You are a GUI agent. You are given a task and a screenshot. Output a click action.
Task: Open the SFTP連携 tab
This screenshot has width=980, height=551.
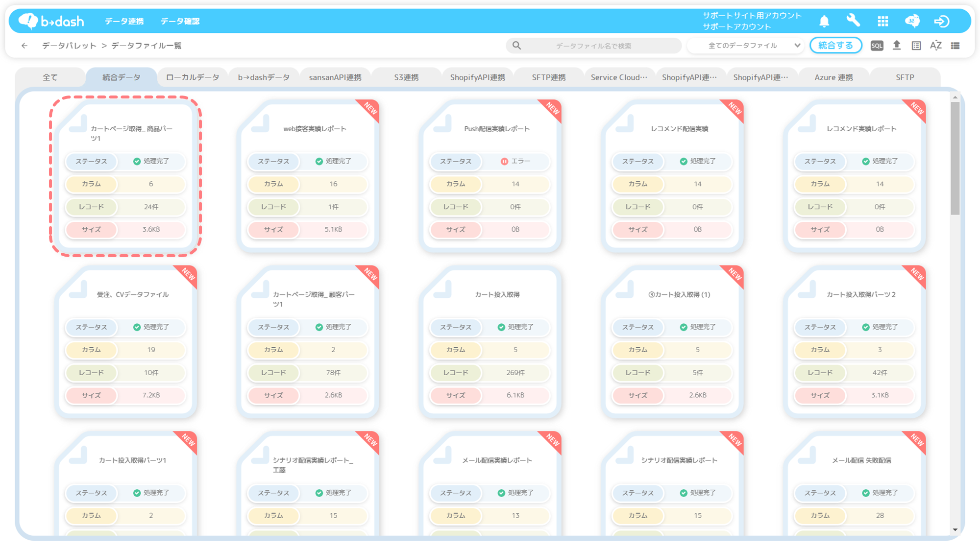(549, 77)
